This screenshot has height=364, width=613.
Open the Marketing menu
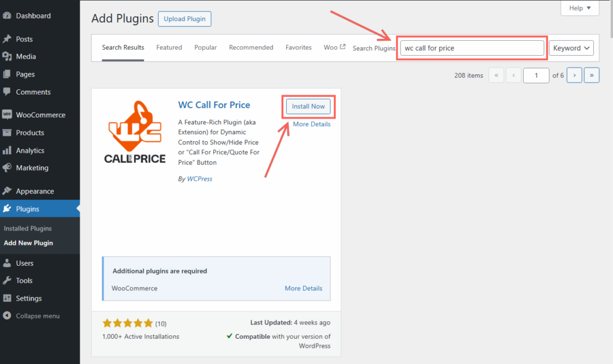tap(40, 168)
